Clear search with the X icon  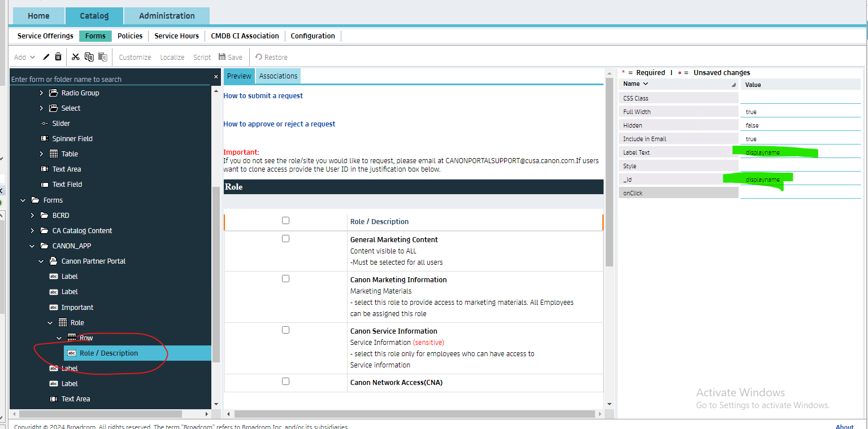point(216,77)
